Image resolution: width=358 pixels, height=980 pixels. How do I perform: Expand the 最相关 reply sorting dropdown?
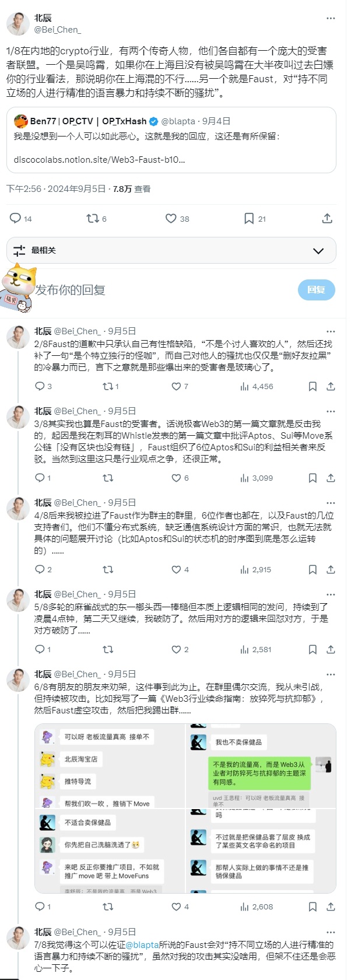pos(318,251)
